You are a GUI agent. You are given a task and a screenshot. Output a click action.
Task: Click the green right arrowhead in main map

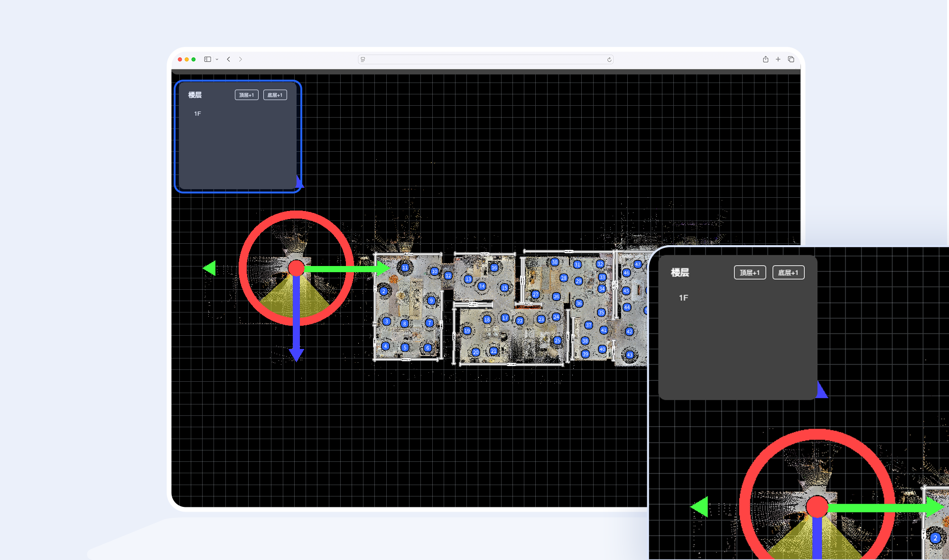tap(382, 269)
